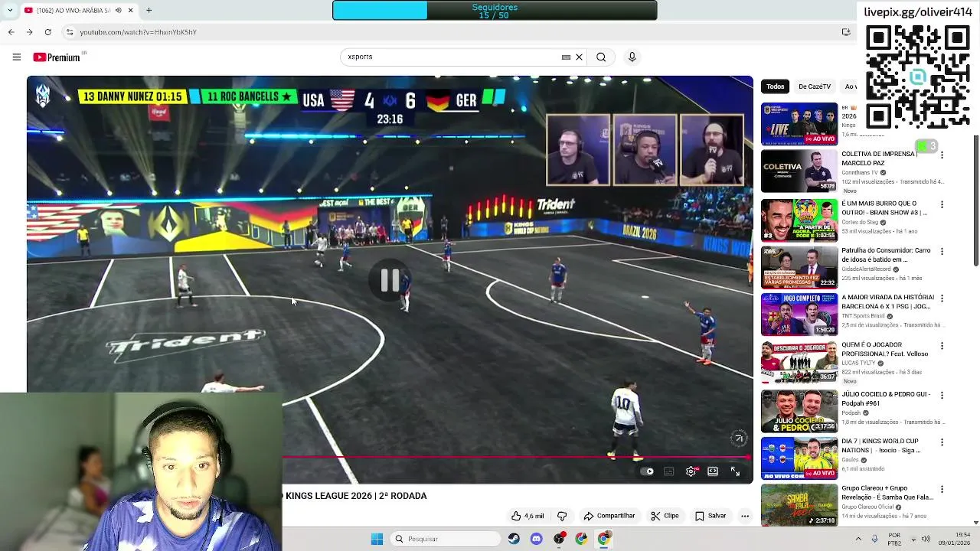The height and width of the screenshot is (551, 980).
Task: Dislike the video with thumbs-down
Action: (562, 516)
